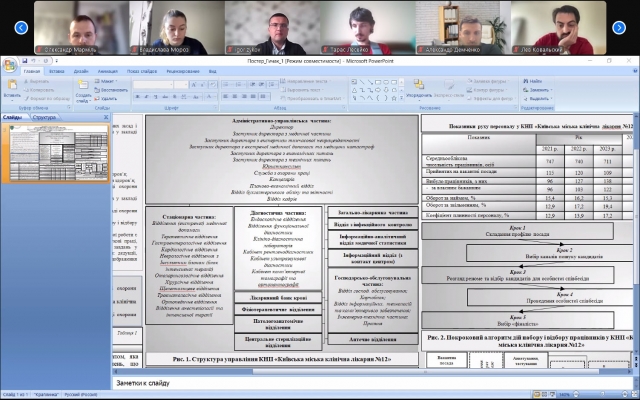Open the font name combo box
640x400 pixels.
point(153,85)
